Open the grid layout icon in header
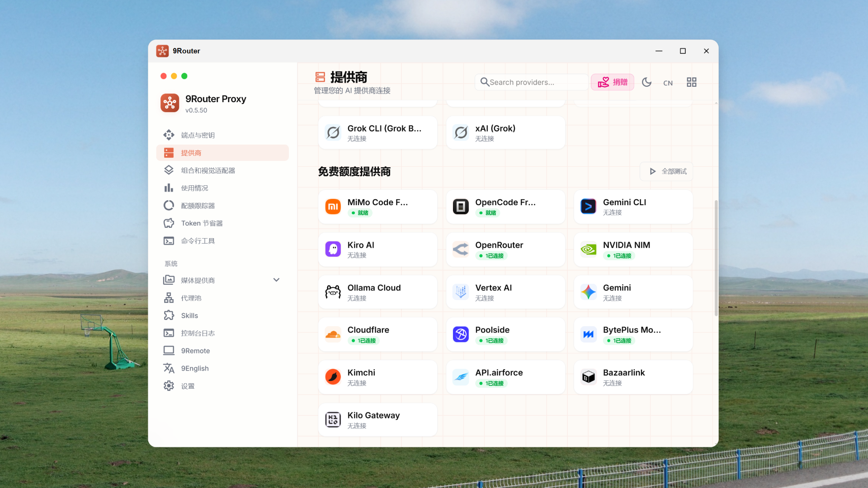 click(692, 82)
